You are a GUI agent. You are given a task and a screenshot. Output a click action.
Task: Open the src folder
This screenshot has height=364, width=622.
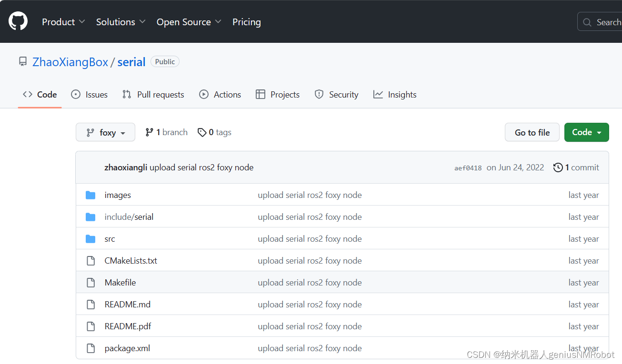(x=110, y=239)
